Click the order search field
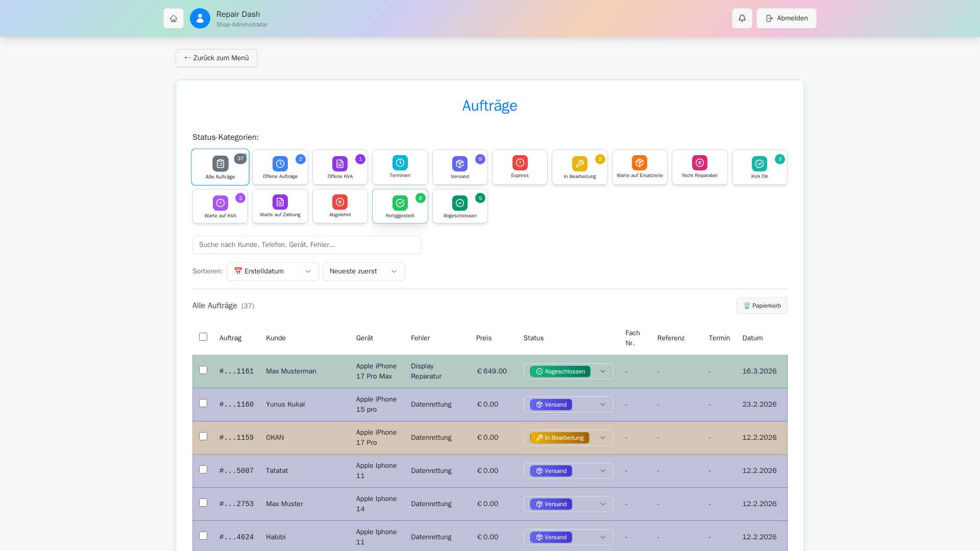The height and width of the screenshot is (551, 980). click(307, 245)
